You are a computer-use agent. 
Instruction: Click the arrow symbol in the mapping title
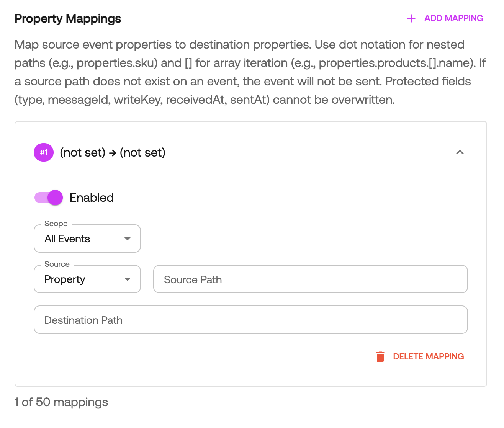pyautogui.click(x=113, y=153)
